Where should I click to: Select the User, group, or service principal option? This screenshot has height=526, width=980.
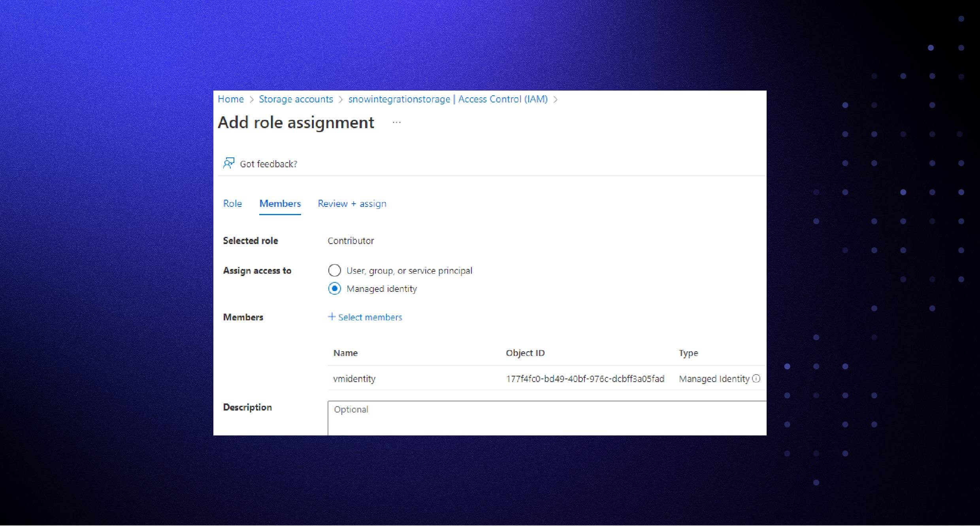334,271
